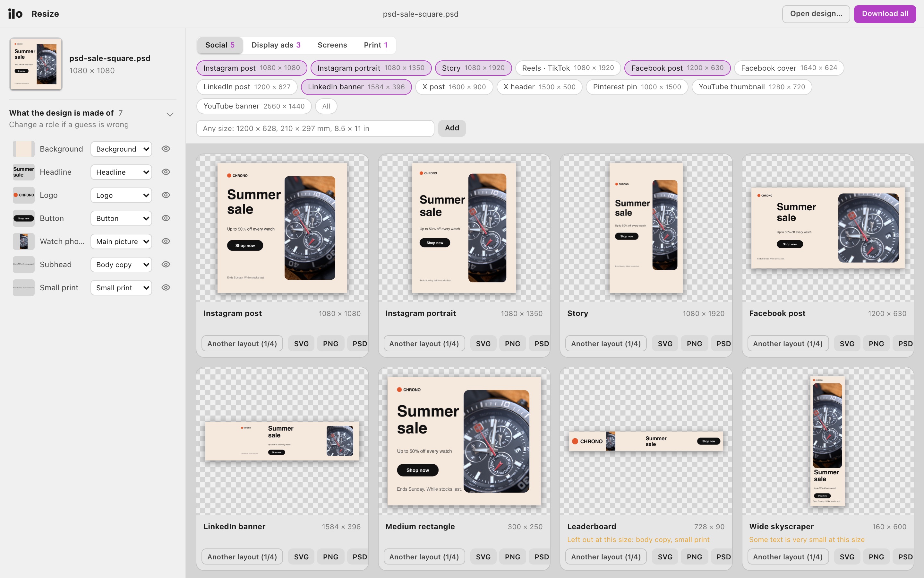
Task: Click the Background layer thumbnail icon
Action: pyautogui.click(x=24, y=149)
